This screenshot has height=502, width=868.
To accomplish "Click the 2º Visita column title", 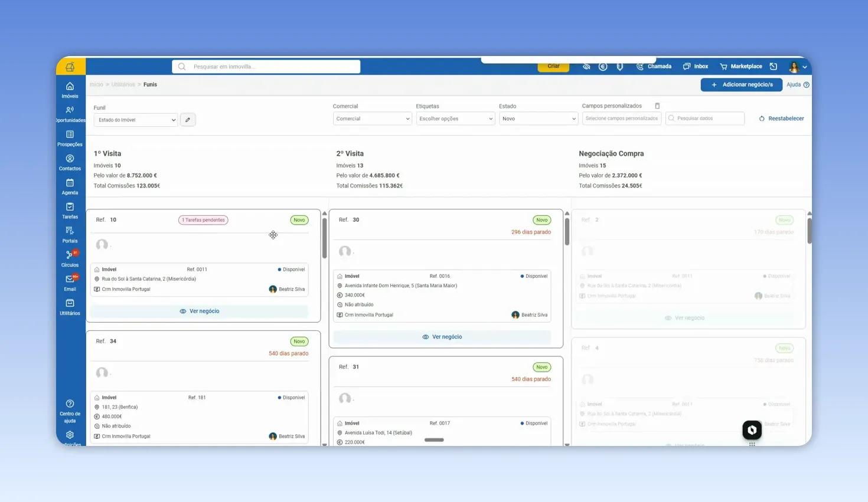I will tap(350, 153).
